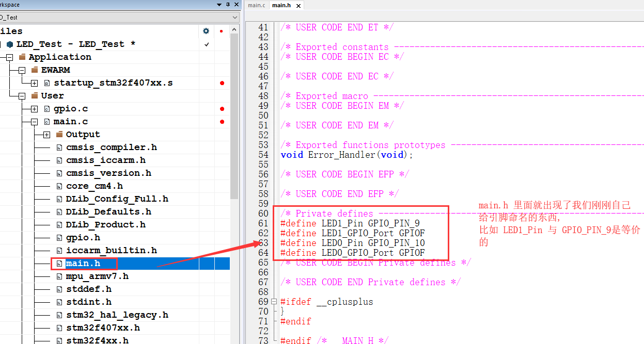
Task: Switch to the main.c editor tab
Action: tap(257, 5)
